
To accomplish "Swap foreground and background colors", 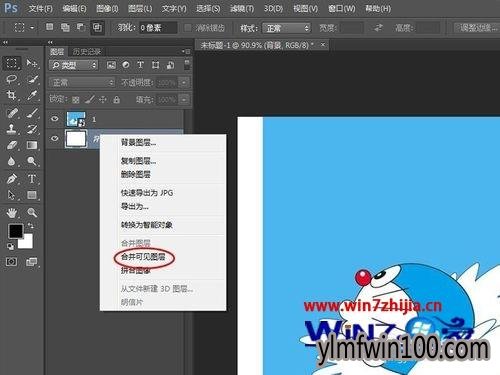I will (31, 226).
